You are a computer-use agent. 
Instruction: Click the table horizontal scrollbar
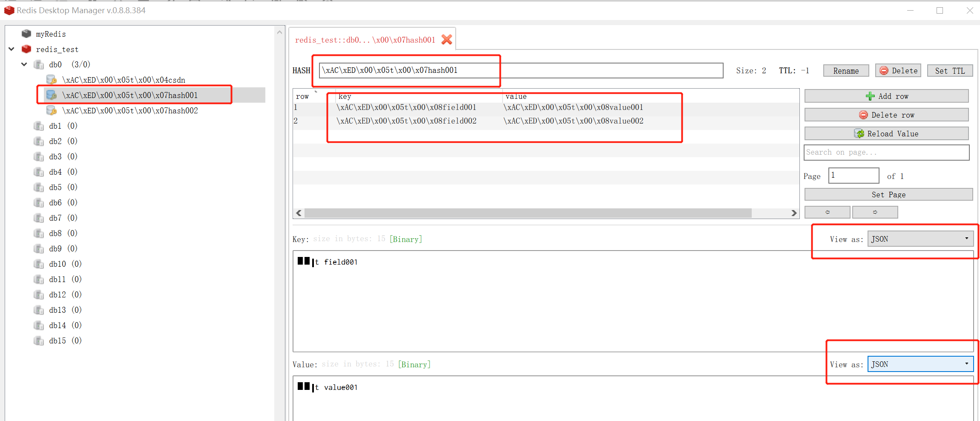528,213
